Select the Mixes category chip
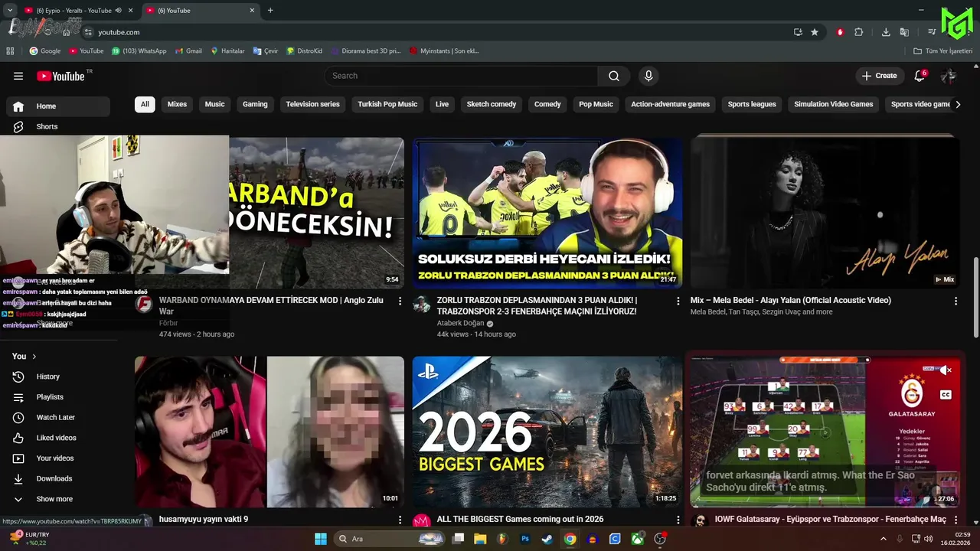This screenshot has width=980, height=551. (x=177, y=104)
